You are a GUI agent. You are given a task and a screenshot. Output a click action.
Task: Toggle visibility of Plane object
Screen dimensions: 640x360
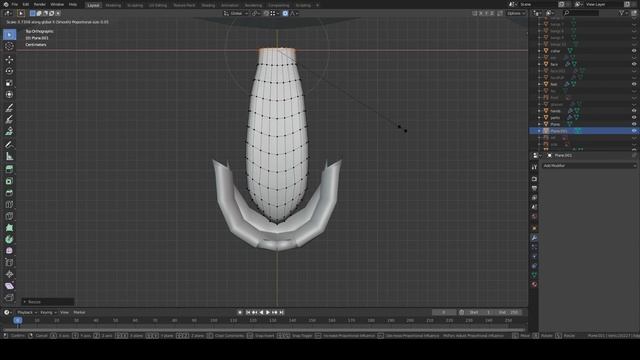click(634, 124)
